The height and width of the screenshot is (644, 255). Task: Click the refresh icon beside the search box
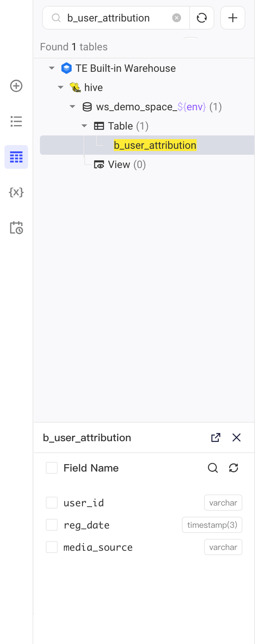pyautogui.click(x=202, y=18)
